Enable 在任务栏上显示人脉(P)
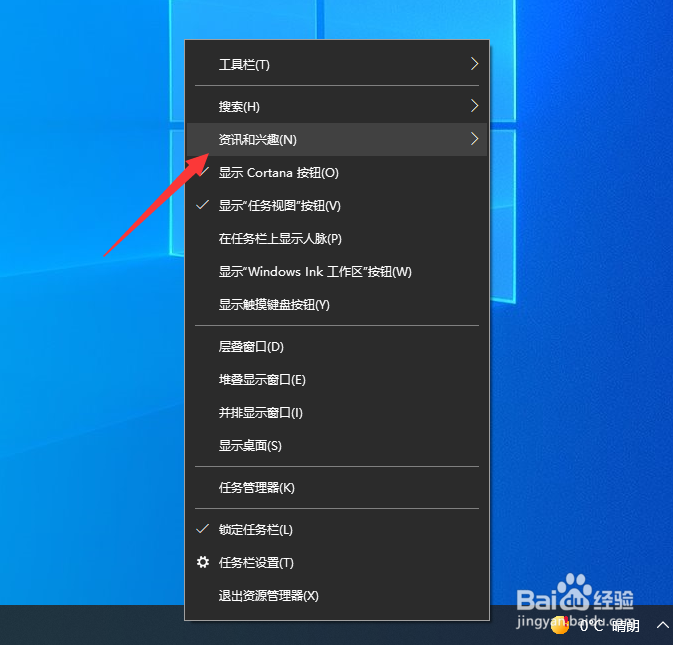673x645 pixels. [336, 239]
